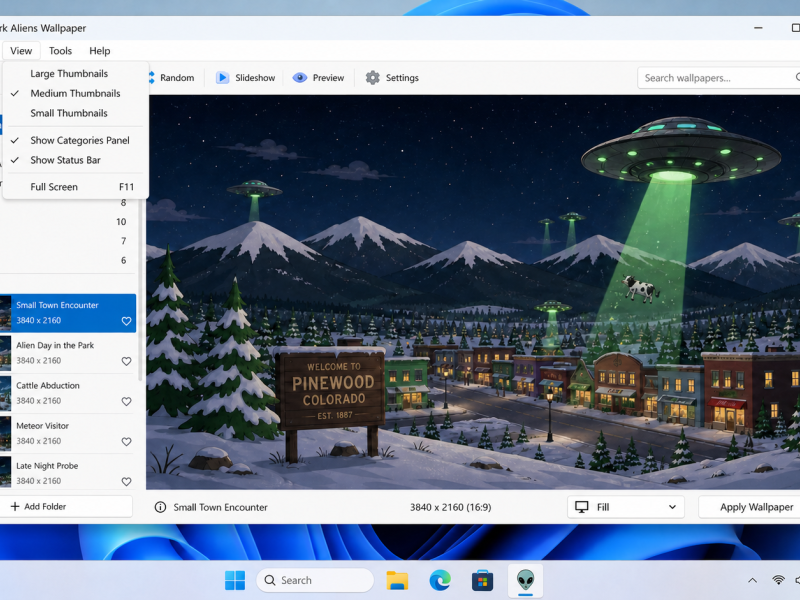Favorite Cattle Abduction heart icon
This screenshot has height=600, width=800.
tap(127, 402)
